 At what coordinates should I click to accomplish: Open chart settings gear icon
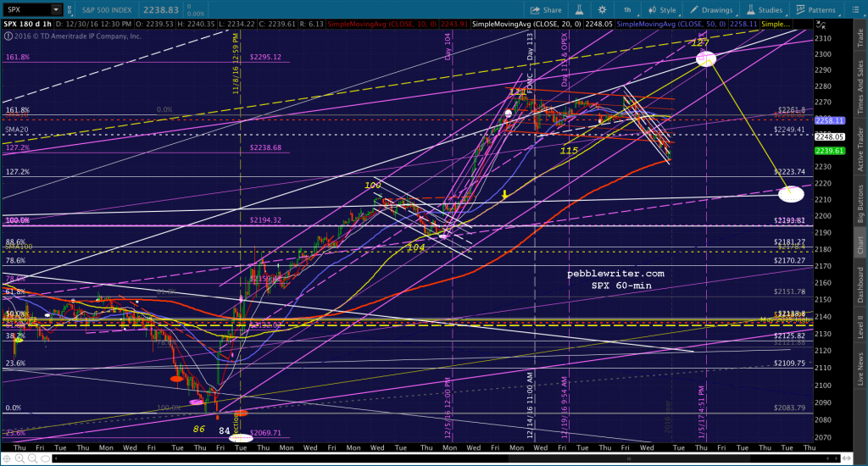(603, 10)
